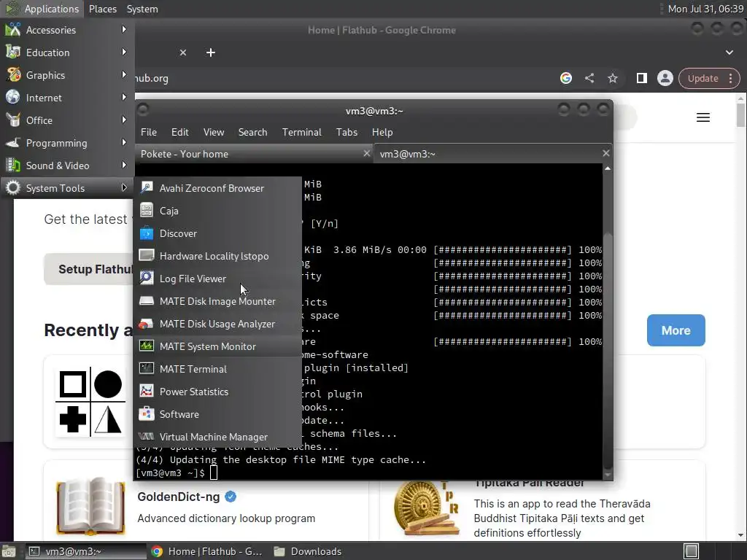The height and width of the screenshot is (560, 747).
Task: Click the Chrome page vertical scrollbar
Action: point(740,115)
